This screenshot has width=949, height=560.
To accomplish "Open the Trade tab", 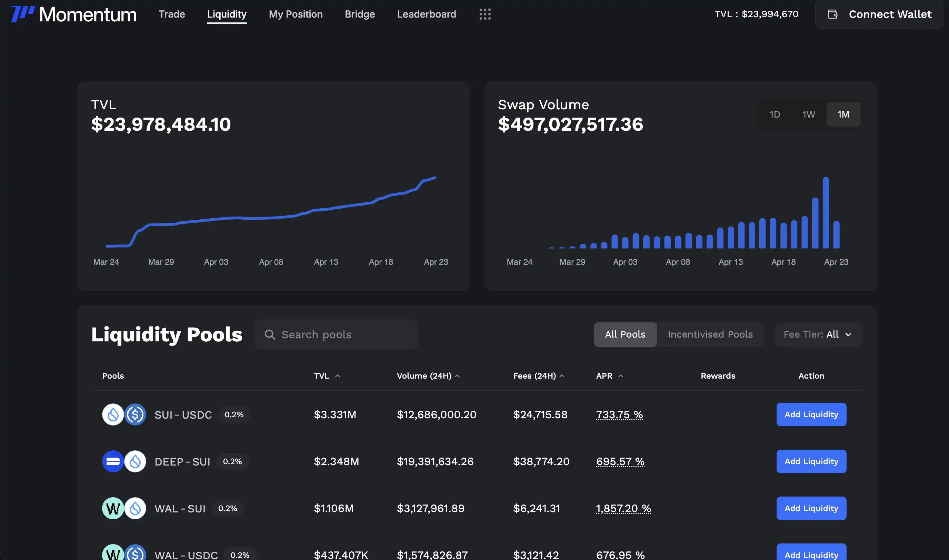I will (172, 14).
